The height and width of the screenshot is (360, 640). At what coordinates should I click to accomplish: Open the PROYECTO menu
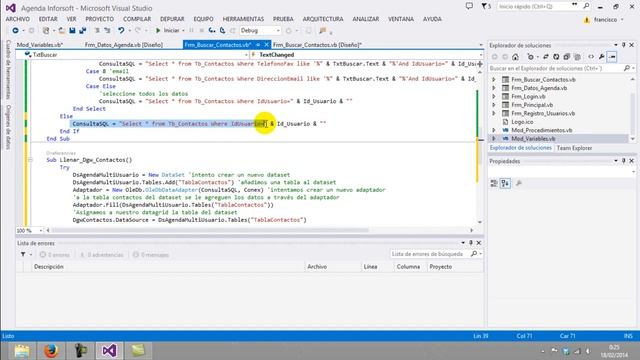(100, 19)
